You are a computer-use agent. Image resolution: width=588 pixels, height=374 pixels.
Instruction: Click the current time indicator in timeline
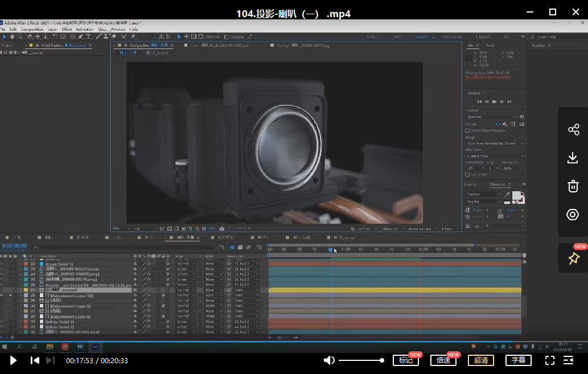point(330,249)
